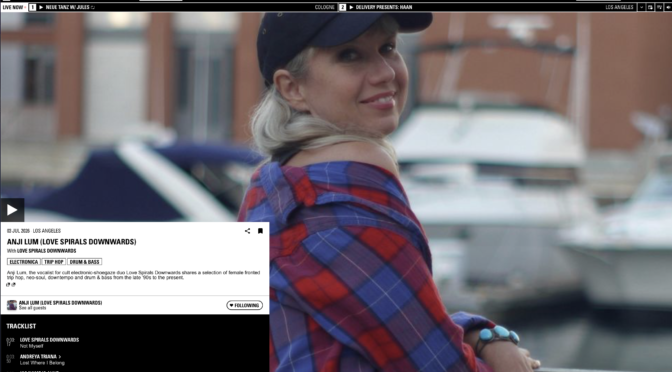Screen dimensions: 672x372
Task: Expand the live channels chevron in top bar
Action: point(641,7)
